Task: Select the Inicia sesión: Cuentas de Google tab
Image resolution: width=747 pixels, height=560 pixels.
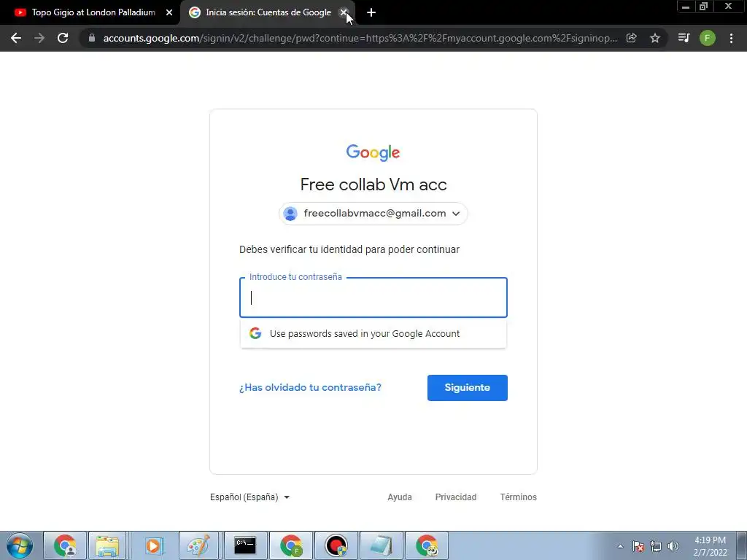Action: (x=268, y=12)
